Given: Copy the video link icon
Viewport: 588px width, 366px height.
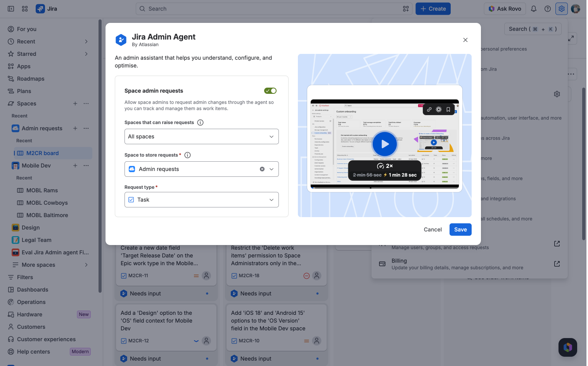Looking at the screenshot, I should (x=429, y=109).
